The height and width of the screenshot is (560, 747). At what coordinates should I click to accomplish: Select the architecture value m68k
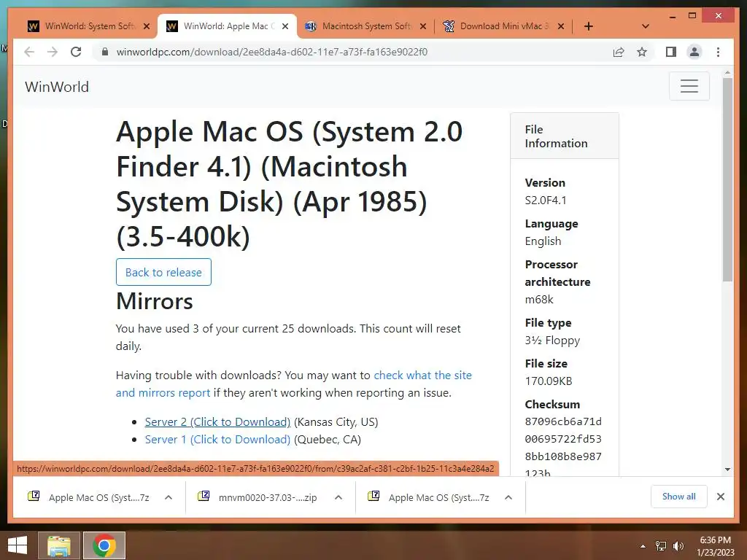click(x=539, y=300)
